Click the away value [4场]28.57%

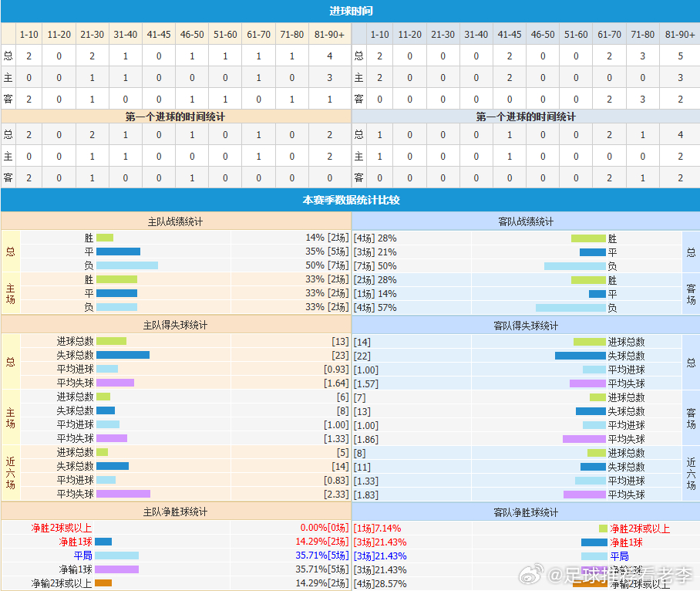tap(380, 583)
